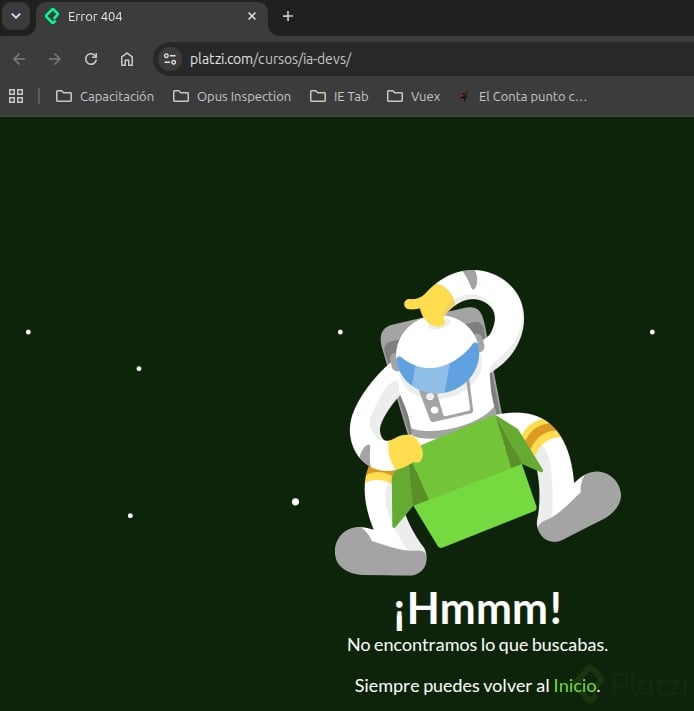The image size is (694, 711).
Task: Reload the current page
Action: click(91, 59)
